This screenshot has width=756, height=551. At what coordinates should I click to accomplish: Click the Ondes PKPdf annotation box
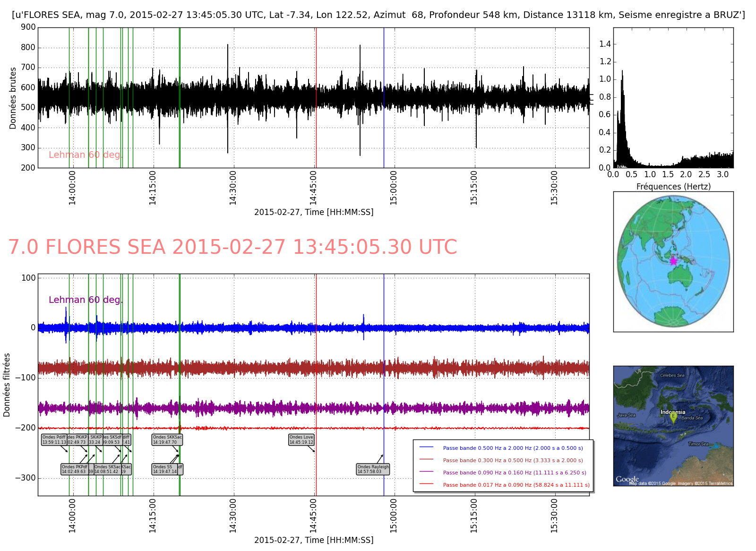pos(74,469)
